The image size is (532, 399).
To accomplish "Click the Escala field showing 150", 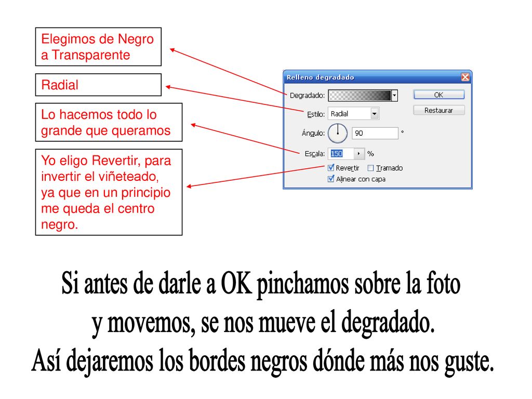I will tap(341, 154).
